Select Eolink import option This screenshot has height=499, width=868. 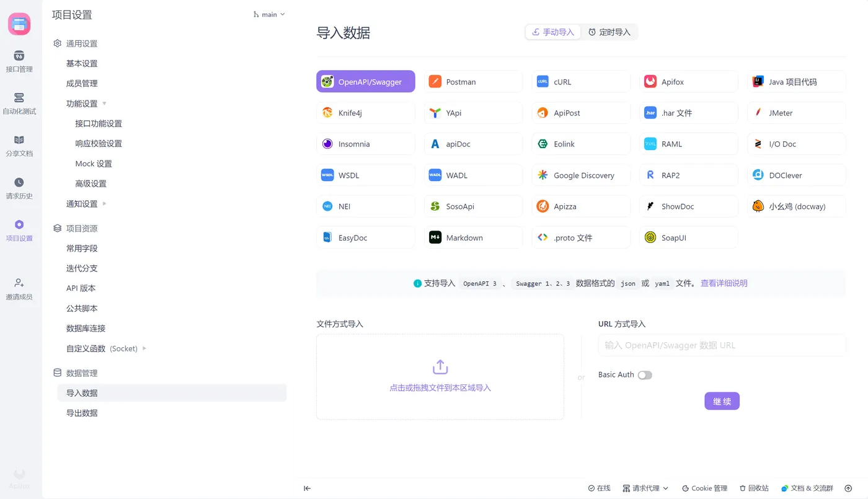(581, 144)
